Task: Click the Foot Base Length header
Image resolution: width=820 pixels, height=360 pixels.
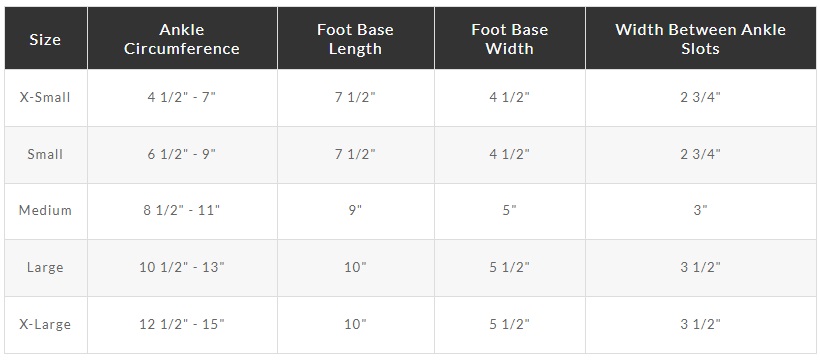Action: [x=356, y=39]
